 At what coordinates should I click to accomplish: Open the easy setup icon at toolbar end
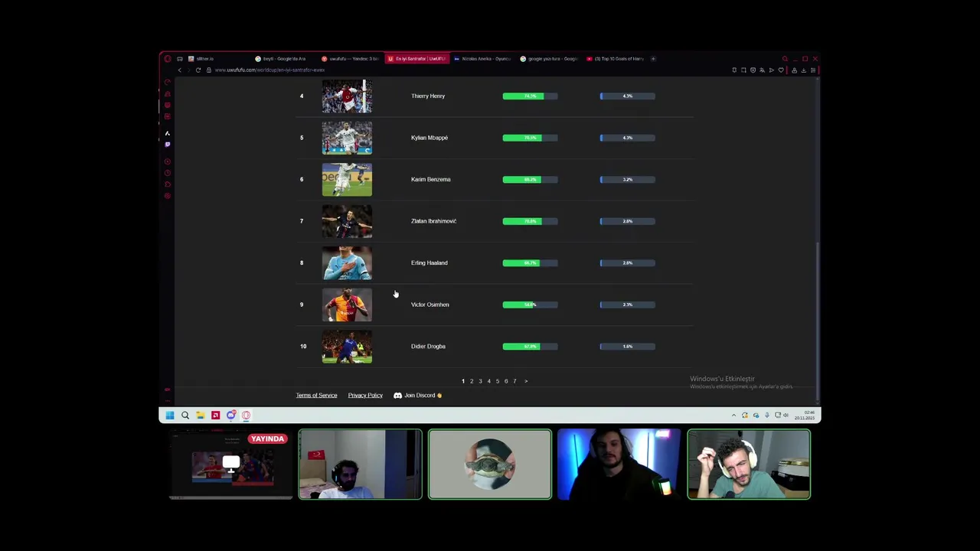(813, 70)
